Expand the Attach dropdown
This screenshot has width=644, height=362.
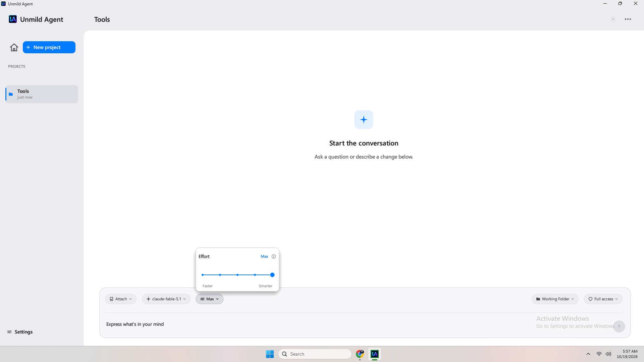pos(121,299)
